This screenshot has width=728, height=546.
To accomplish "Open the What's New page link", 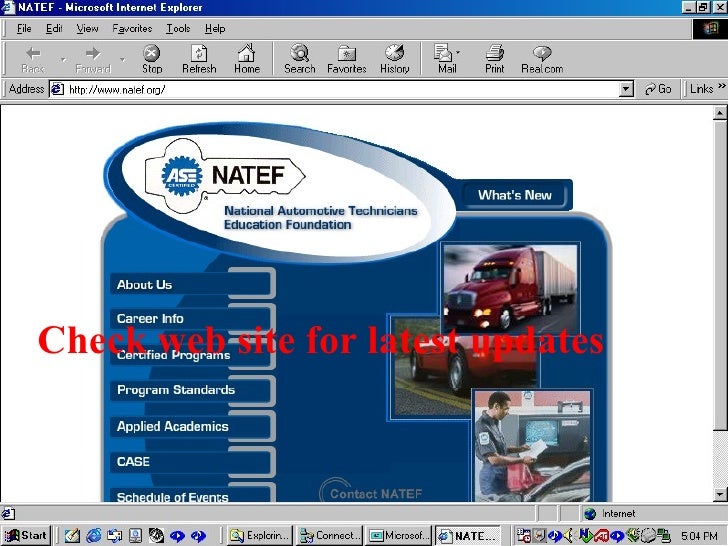I will point(514,195).
